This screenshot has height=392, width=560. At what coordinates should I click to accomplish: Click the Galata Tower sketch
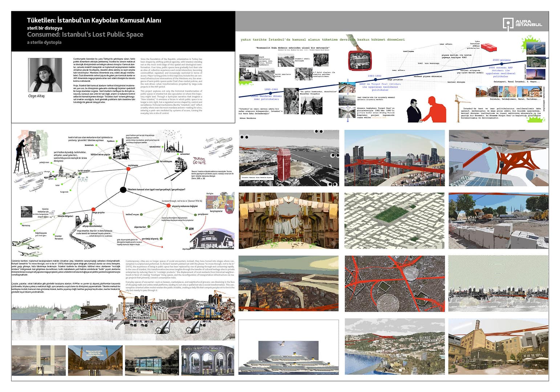pos(62,171)
